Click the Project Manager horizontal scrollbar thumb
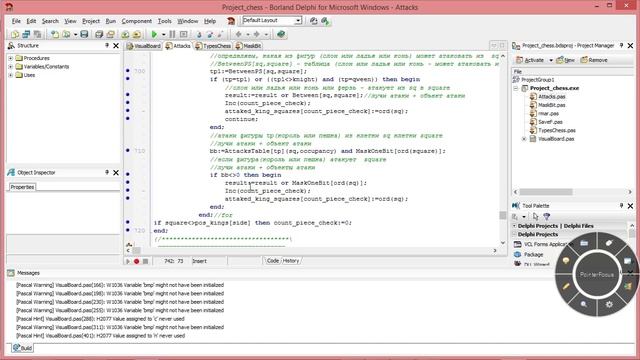 546,192
